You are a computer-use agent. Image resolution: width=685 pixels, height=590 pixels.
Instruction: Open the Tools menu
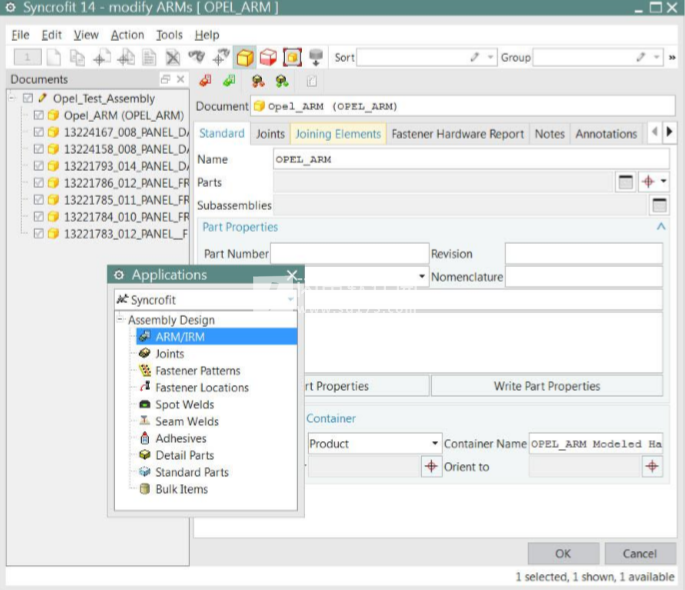tap(169, 35)
